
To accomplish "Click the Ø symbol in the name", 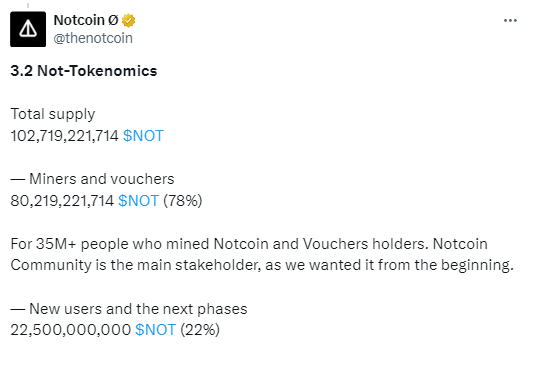I will 113,20.
